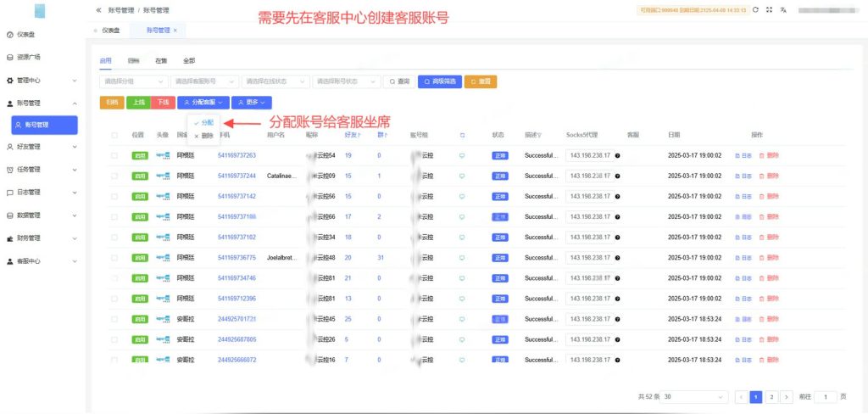The image size is (868, 414).
Task: Open the page size dropdown showing 30
Action: (695, 397)
